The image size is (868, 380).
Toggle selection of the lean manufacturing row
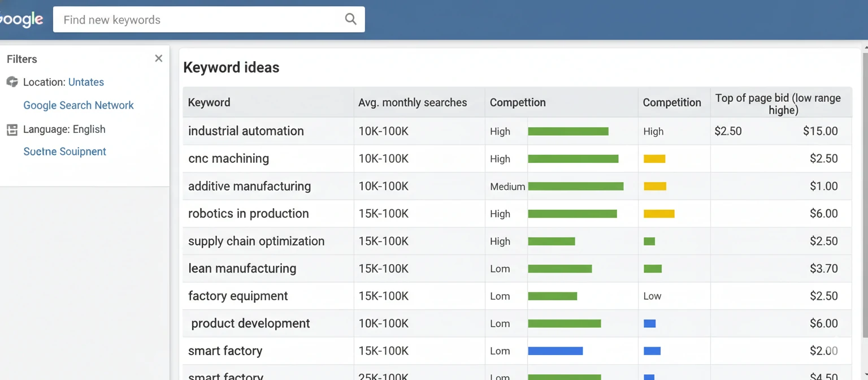tap(242, 268)
